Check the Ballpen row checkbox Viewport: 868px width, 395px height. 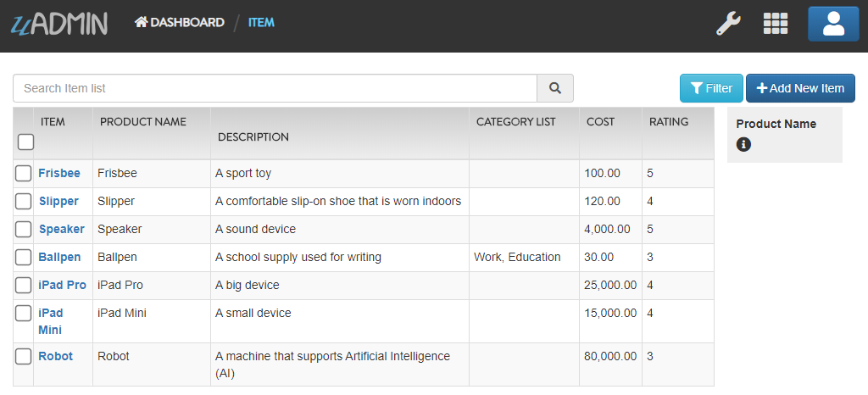(x=23, y=257)
